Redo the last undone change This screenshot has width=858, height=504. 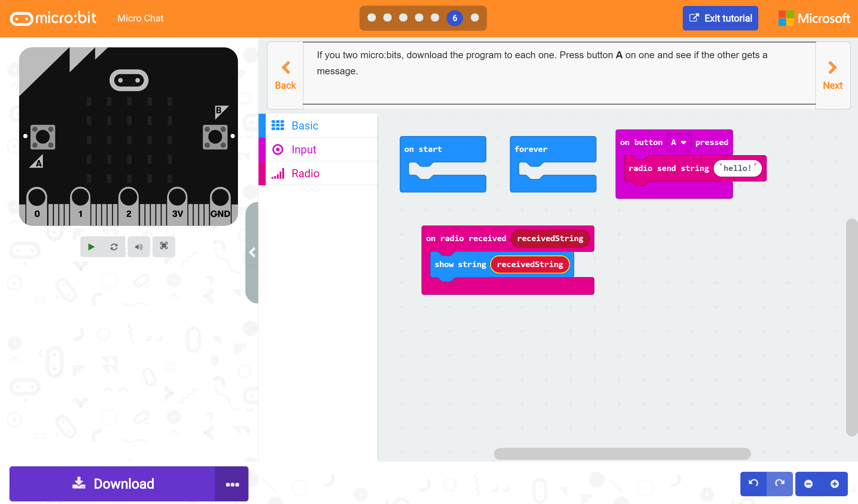pyautogui.click(x=780, y=484)
